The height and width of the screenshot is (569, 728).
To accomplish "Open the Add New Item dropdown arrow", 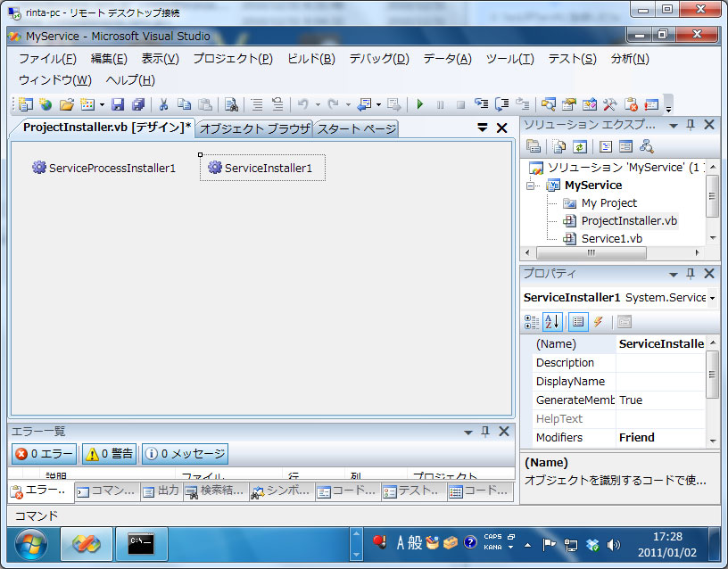I will pyautogui.click(x=102, y=105).
